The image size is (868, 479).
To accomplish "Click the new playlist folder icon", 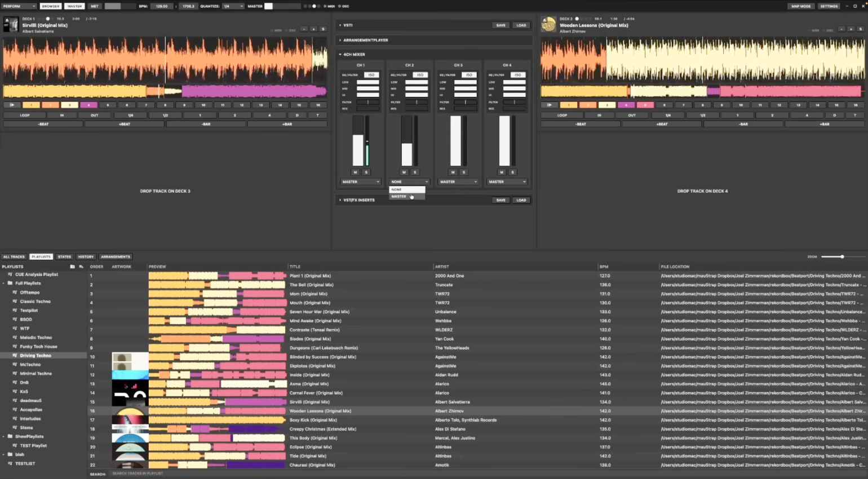I will click(72, 267).
